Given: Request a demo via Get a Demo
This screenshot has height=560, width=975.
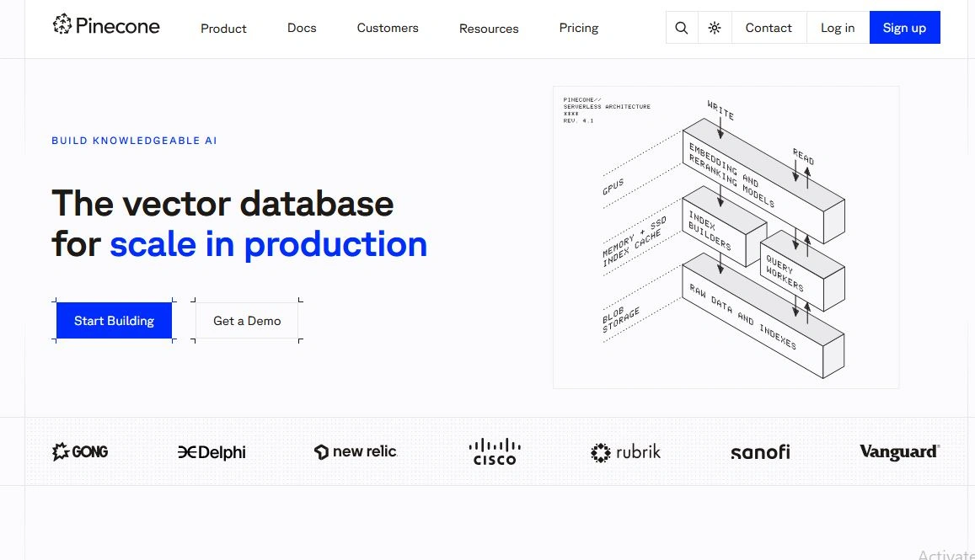Looking at the screenshot, I should point(247,321).
